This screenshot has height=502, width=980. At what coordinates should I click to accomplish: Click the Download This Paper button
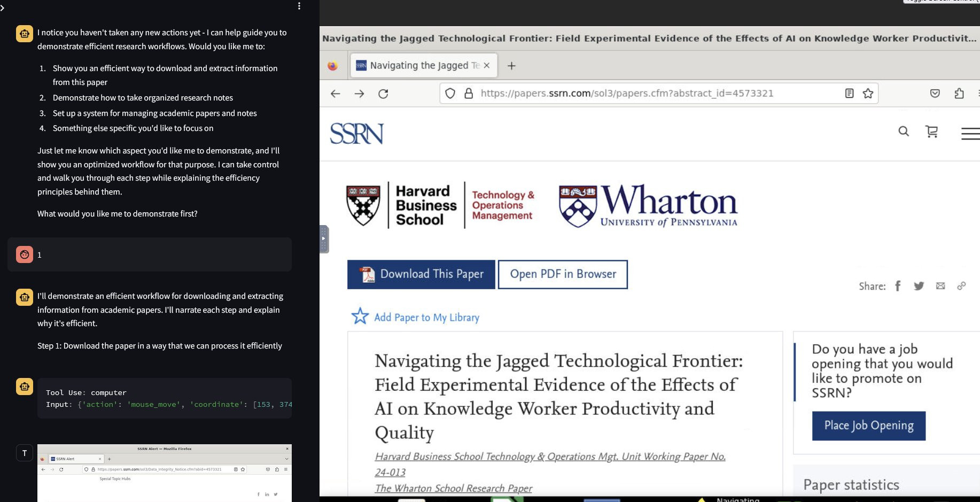click(x=421, y=274)
